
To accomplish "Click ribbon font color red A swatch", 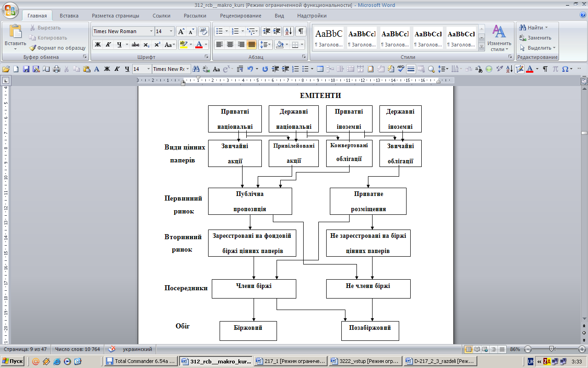I will 198,45.
